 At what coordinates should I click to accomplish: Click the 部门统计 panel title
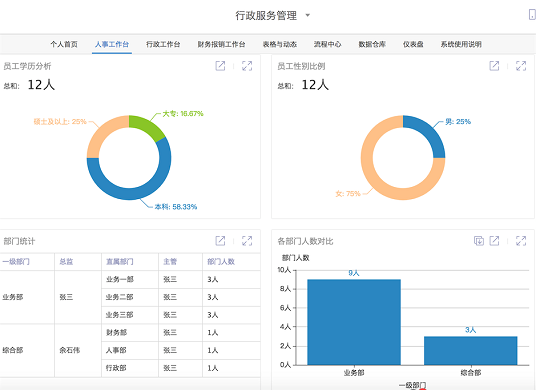point(19,241)
